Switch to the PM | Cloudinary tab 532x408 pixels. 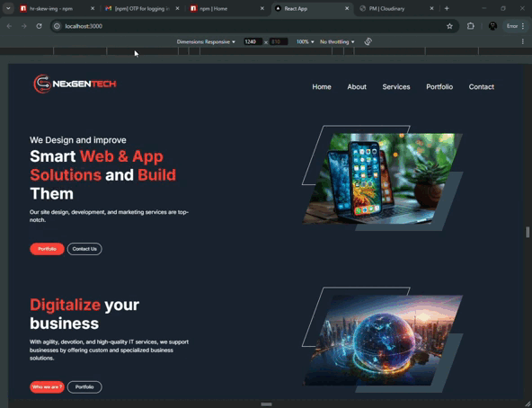pyautogui.click(x=396, y=8)
